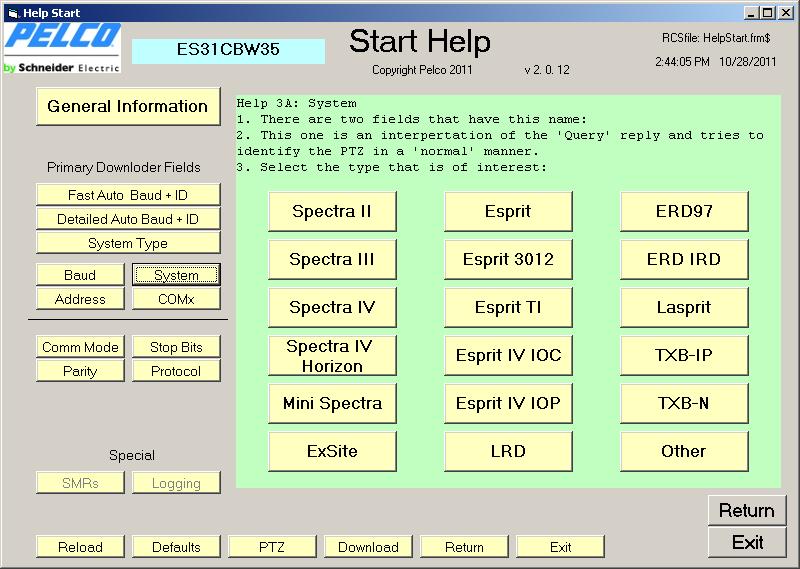Select the Lasprit system type
This screenshot has height=569, width=800.
tap(684, 307)
